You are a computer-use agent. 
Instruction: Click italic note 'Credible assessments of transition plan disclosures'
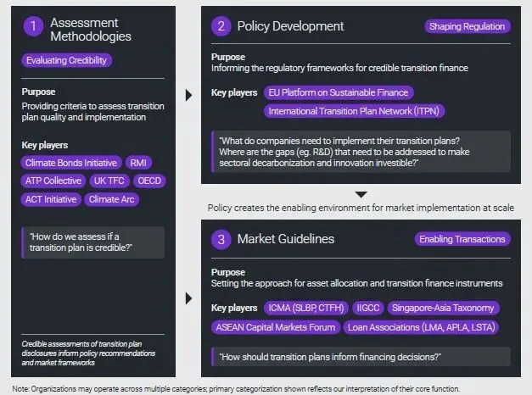click(x=88, y=353)
